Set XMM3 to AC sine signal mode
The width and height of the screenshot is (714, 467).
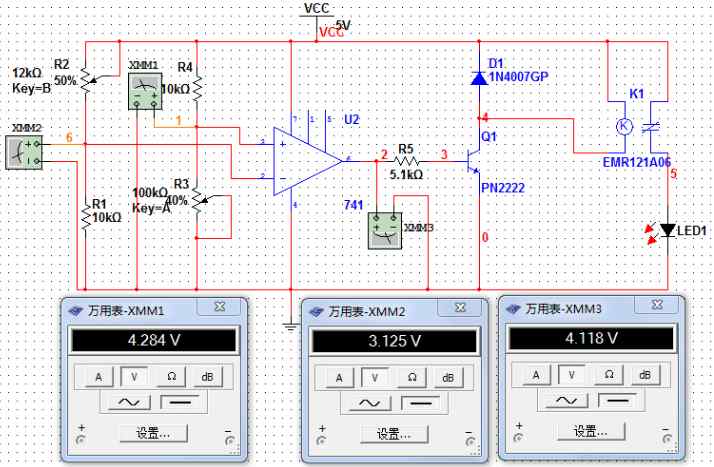tap(566, 401)
